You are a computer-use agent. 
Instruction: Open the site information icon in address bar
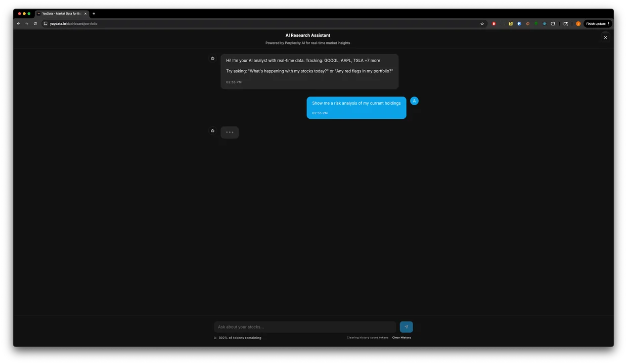tap(45, 24)
